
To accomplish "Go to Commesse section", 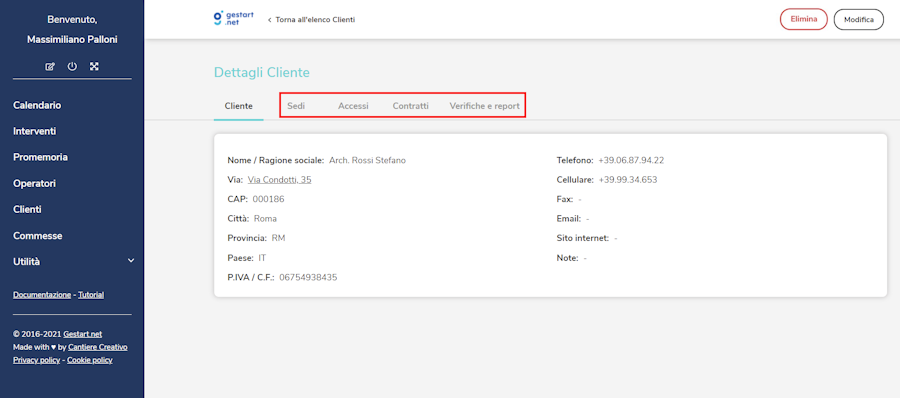I will 37,236.
